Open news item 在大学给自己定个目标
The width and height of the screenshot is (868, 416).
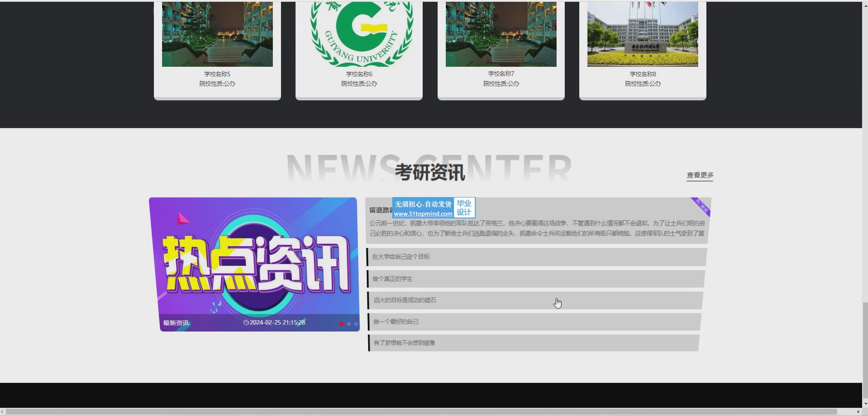pos(537,257)
